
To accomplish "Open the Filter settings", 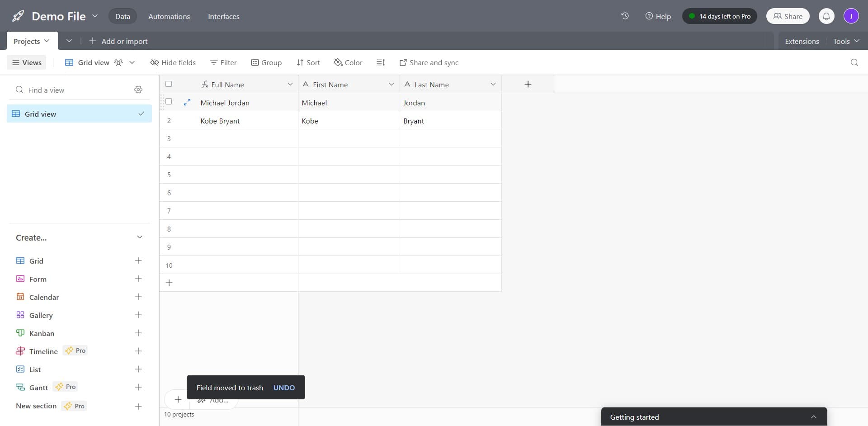I will tap(223, 62).
